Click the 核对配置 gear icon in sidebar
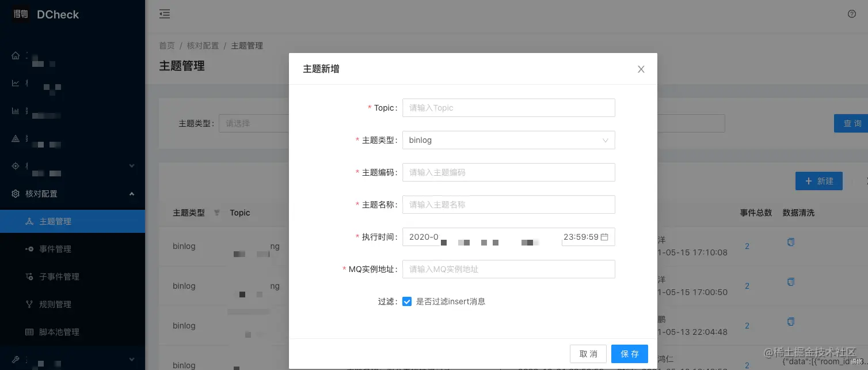This screenshot has width=868, height=370. pyautogui.click(x=16, y=194)
